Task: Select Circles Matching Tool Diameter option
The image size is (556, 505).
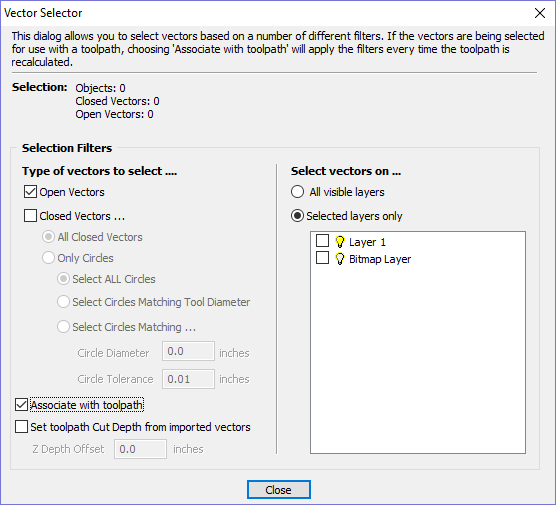Action: click(63, 302)
